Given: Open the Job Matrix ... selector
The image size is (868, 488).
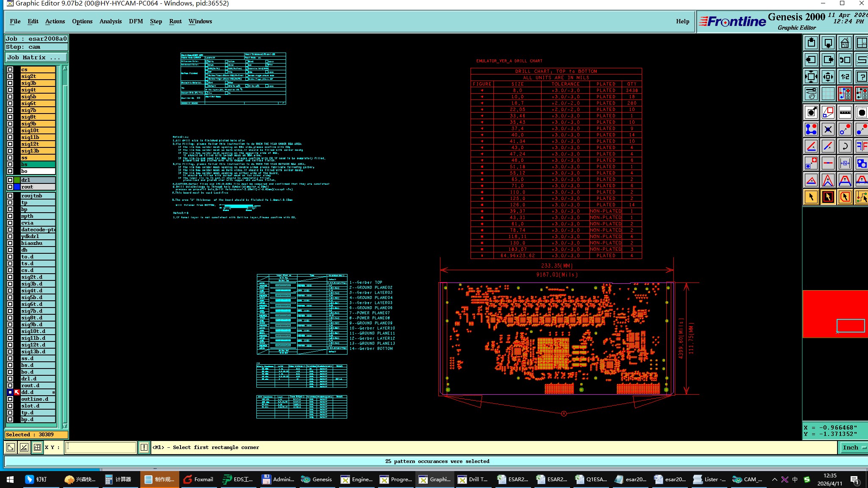Looking at the screenshot, I should [x=36, y=57].
